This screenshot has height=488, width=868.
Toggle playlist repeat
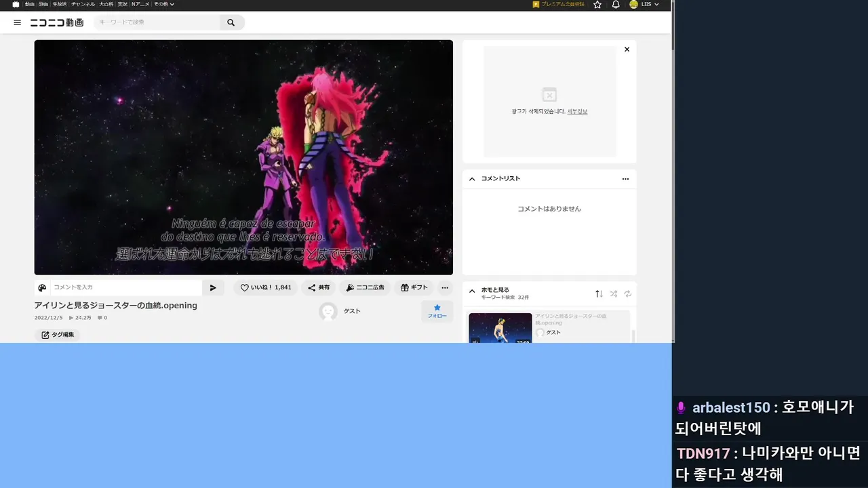point(628,293)
